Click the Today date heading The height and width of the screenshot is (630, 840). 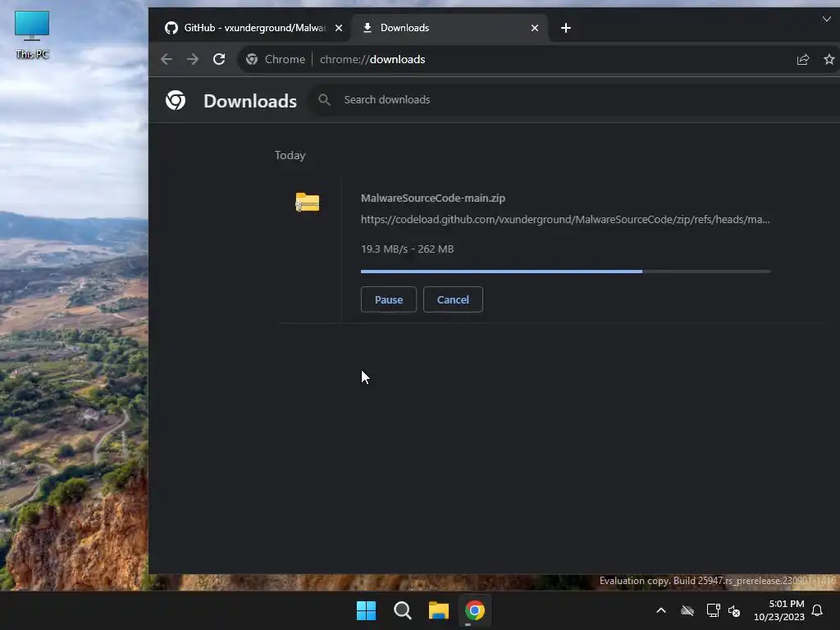pos(290,155)
